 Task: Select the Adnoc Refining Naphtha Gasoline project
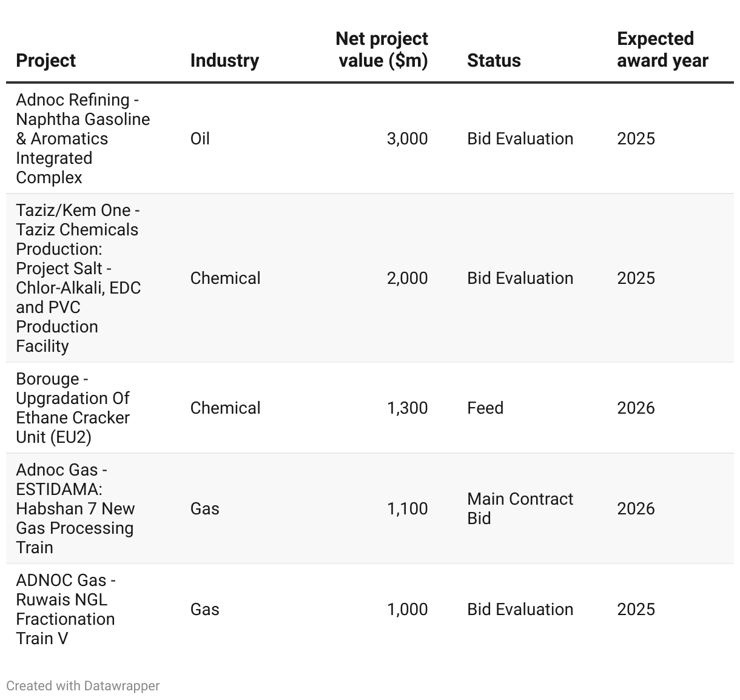pyautogui.click(x=83, y=139)
